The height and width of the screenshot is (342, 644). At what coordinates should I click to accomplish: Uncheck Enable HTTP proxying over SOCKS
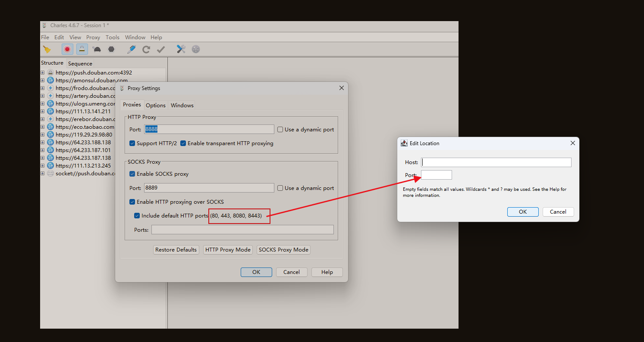tap(132, 202)
